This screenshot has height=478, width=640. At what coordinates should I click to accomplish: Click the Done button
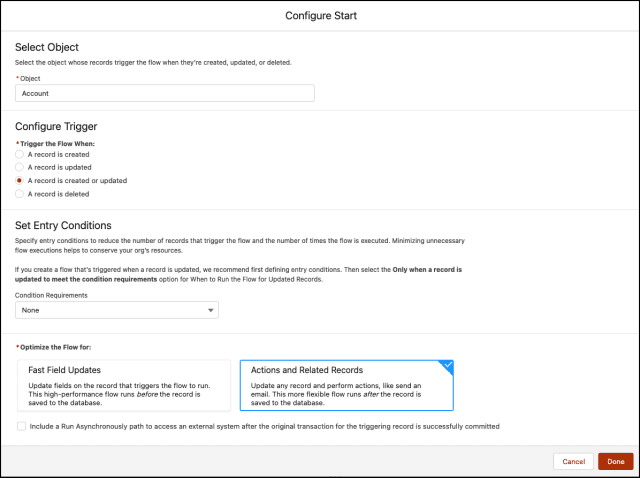(x=615, y=461)
